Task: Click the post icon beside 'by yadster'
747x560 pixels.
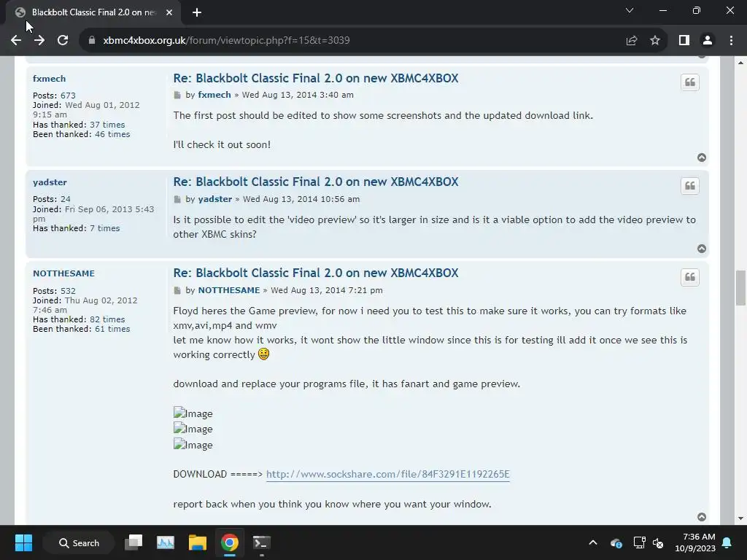Action: [x=177, y=199]
